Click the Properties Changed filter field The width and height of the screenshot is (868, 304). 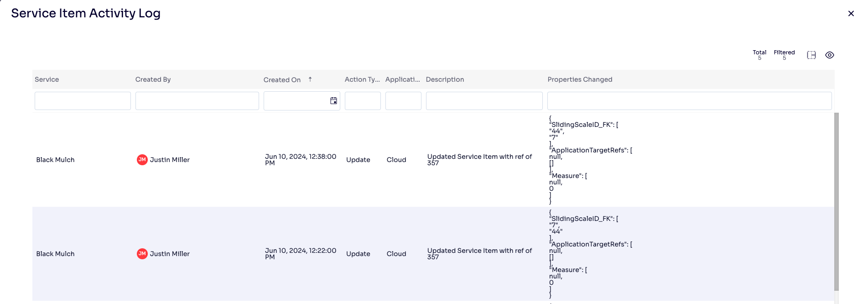pyautogui.click(x=689, y=101)
